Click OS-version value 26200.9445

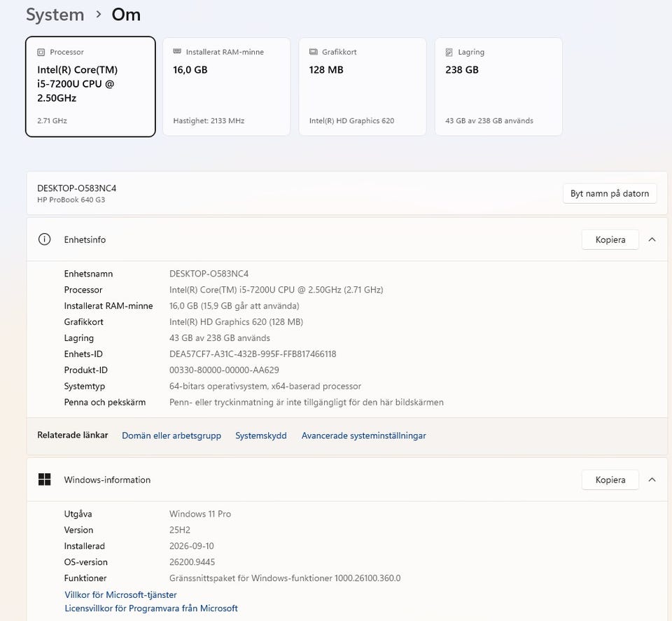coord(192,562)
